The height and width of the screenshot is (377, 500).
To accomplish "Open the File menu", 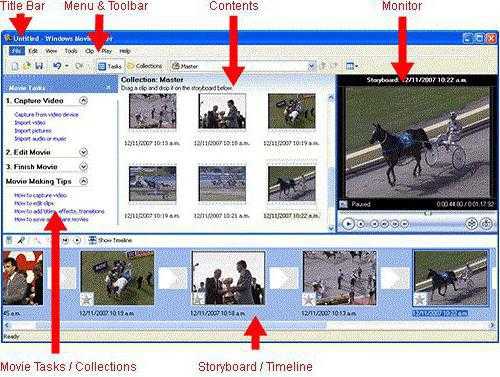I will [x=16, y=51].
